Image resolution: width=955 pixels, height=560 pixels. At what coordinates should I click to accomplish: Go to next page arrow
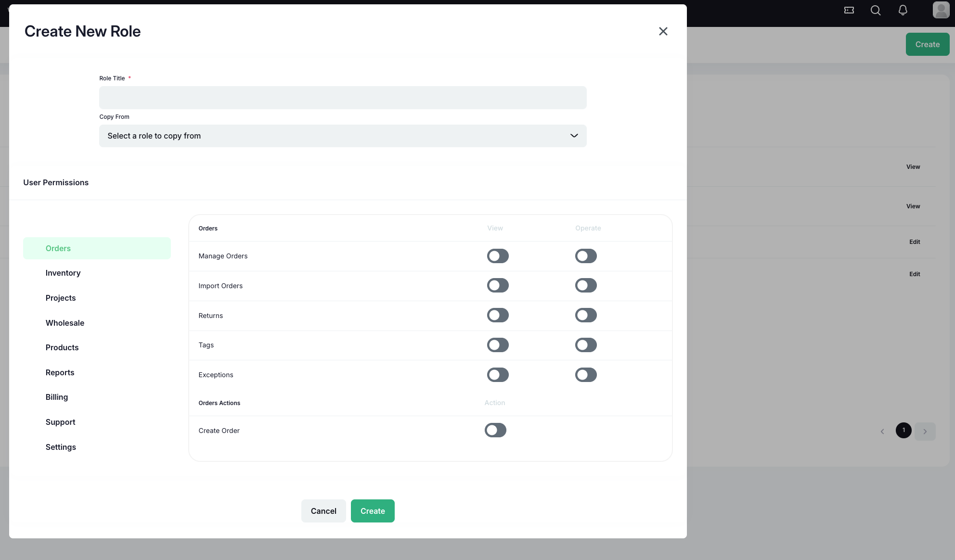pyautogui.click(x=925, y=431)
